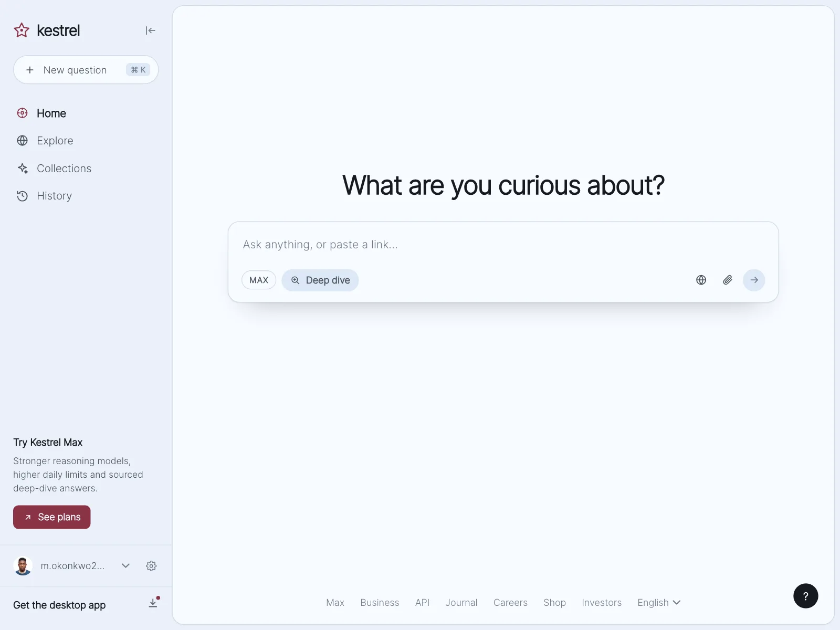Screen dimensions: 840x630
Task: Open the Explore section
Action: pos(55,141)
